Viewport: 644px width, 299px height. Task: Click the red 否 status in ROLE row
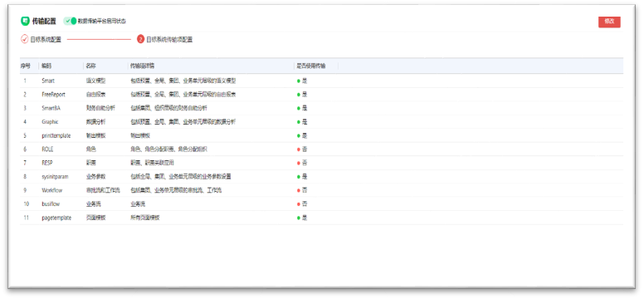pyautogui.click(x=302, y=149)
